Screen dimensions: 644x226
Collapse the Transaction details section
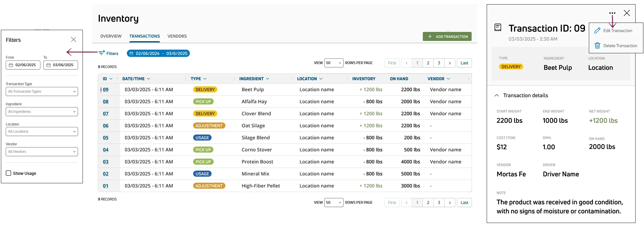497,95
